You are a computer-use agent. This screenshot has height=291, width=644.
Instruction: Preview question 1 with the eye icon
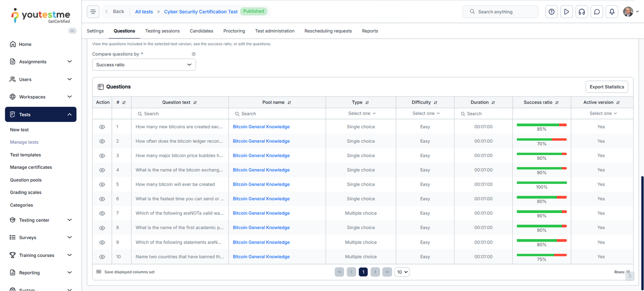[102, 127]
